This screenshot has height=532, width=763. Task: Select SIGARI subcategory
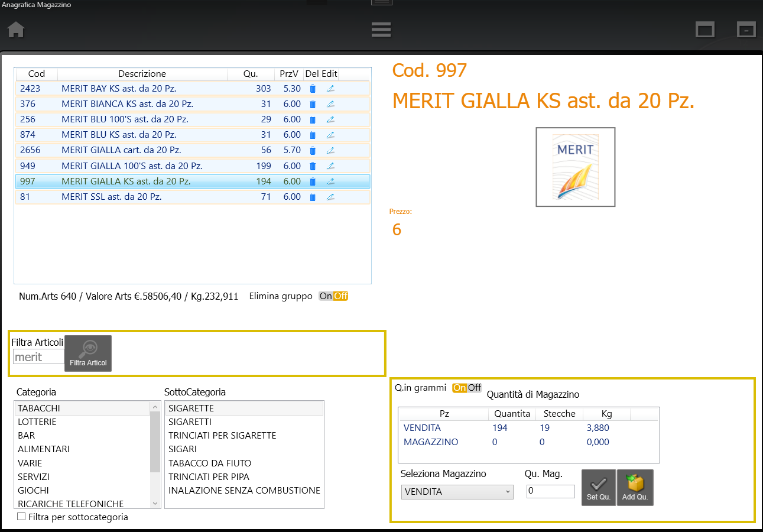click(244, 449)
